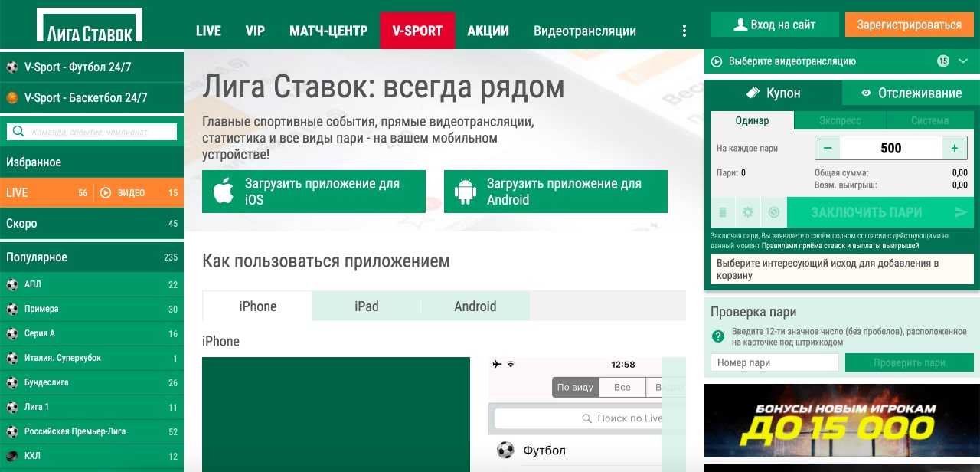Increase the stake with the plus button
The height and width of the screenshot is (472, 980).
(x=955, y=148)
